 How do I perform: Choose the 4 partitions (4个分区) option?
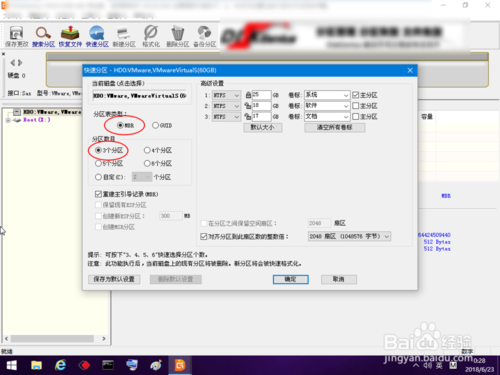pos(158,150)
